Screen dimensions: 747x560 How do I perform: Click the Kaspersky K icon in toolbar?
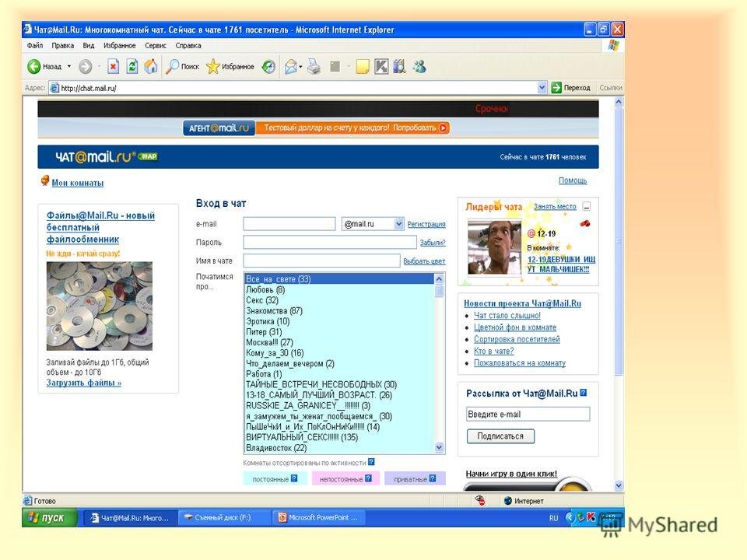(x=381, y=67)
